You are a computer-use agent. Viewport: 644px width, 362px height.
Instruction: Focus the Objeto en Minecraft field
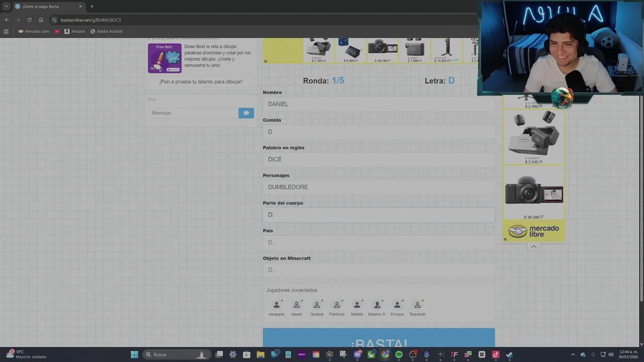pyautogui.click(x=378, y=270)
